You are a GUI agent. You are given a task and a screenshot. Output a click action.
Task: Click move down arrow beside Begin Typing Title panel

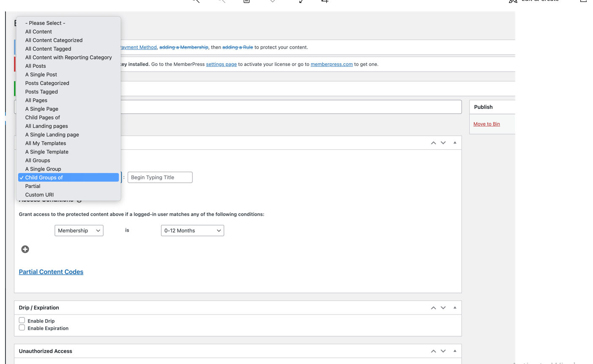[x=443, y=143]
